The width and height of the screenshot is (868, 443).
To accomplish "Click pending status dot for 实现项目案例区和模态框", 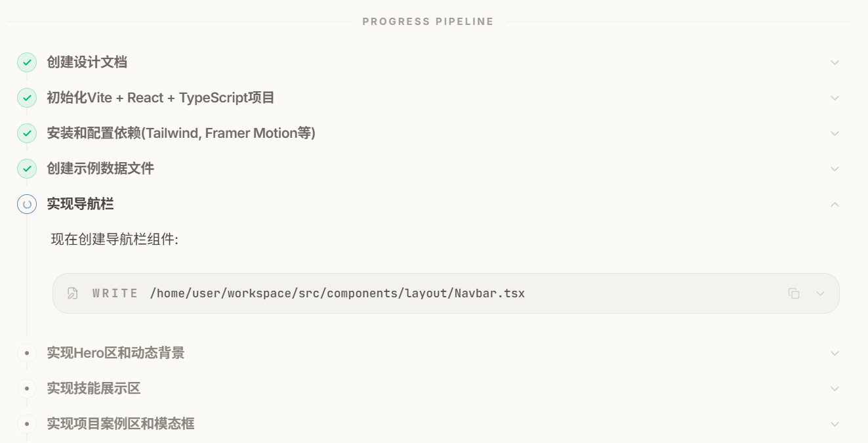I will [27, 424].
